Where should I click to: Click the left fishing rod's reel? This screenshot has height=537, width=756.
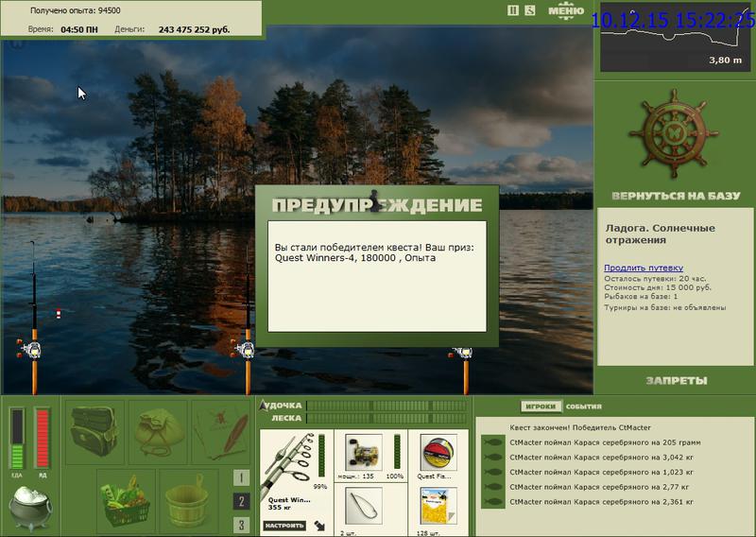[x=32, y=350]
